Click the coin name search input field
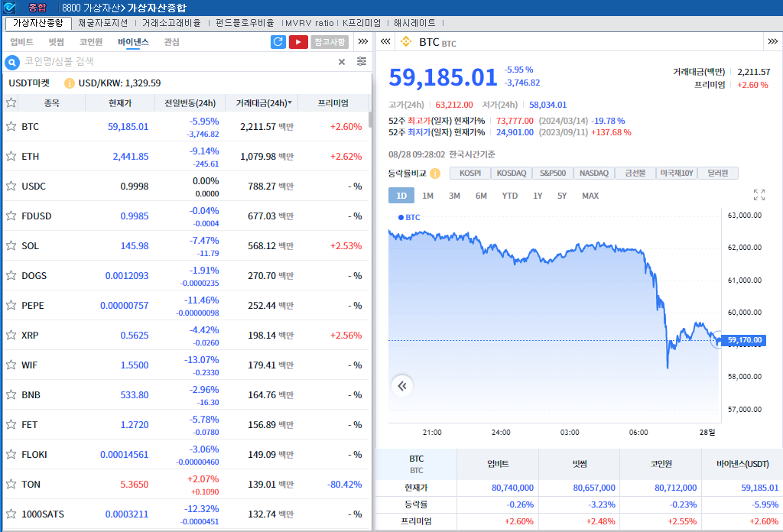 tap(177, 62)
